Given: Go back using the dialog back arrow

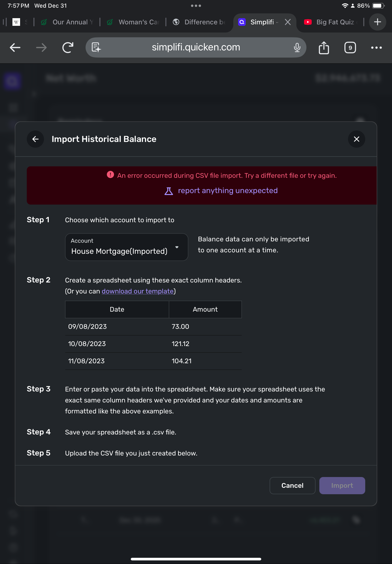Looking at the screenshot, I should 35,139.
